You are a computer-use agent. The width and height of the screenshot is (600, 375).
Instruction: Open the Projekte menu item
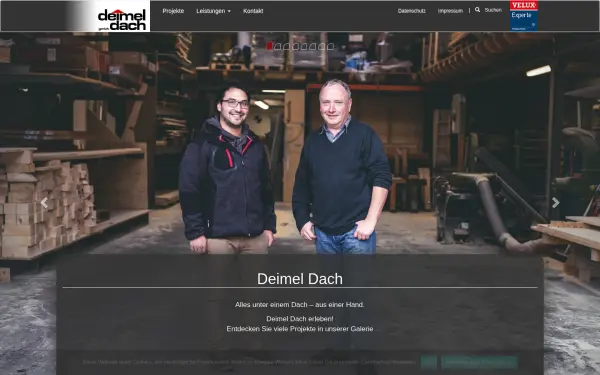173,11
